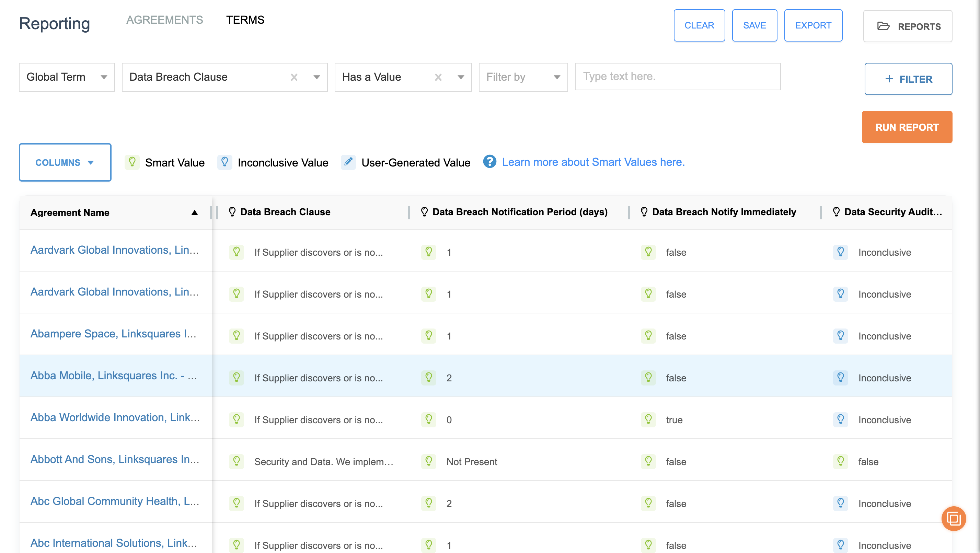
Task: Select the Terms tab
Action: click(x=245, y=20)
